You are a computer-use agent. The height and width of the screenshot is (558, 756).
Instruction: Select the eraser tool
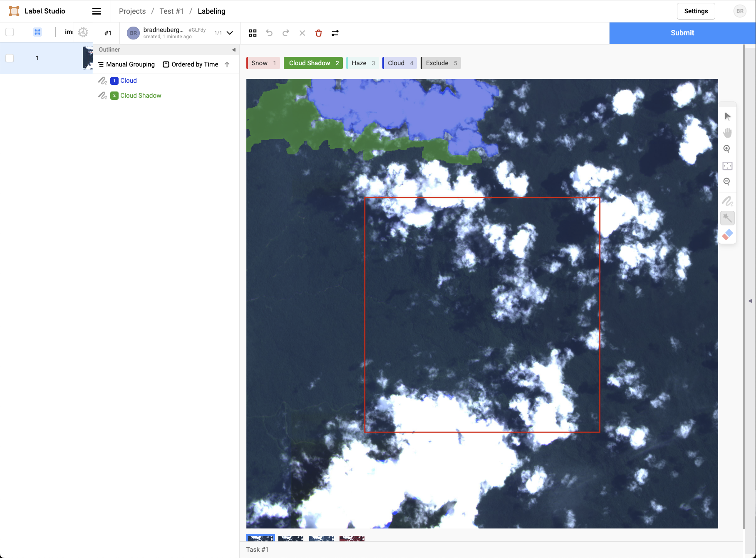727,235
